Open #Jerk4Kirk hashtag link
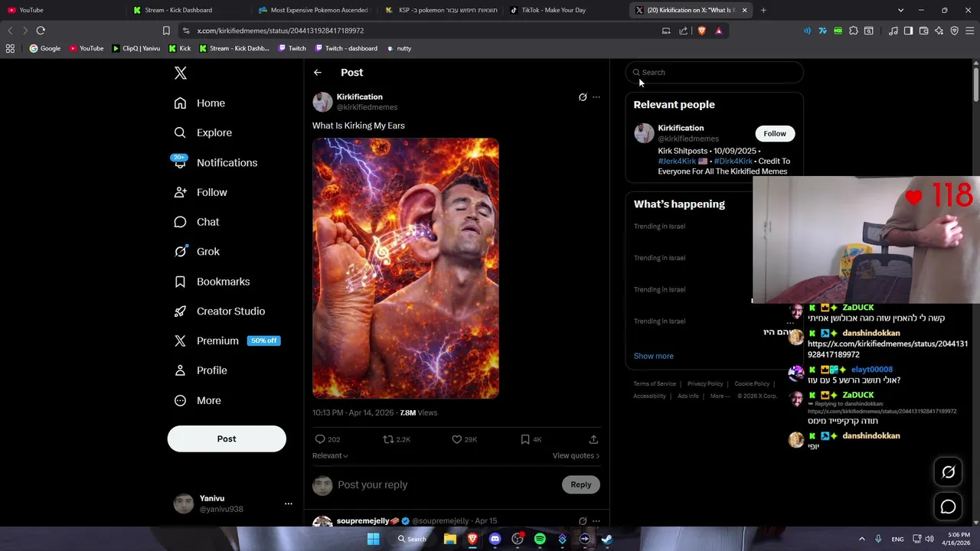Viewport: 980px width, 551px height. pyautogui.click(x=677, y=161)
